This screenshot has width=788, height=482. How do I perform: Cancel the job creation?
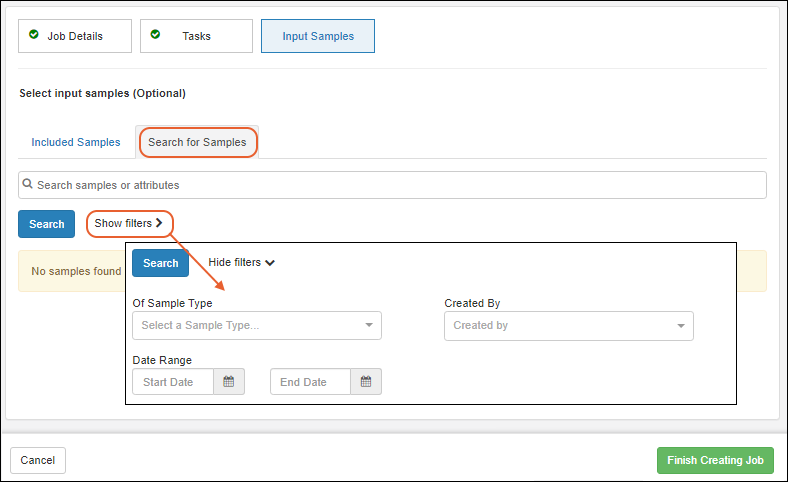pos(38,460)
